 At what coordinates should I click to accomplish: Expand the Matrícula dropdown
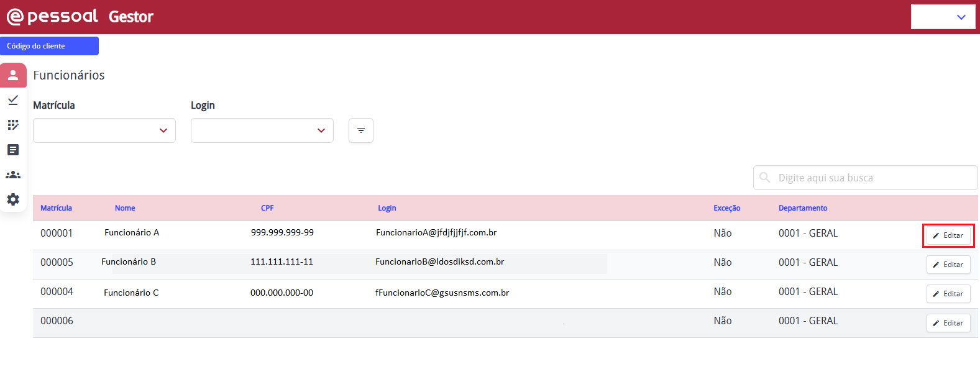click(x=104, y=130)
